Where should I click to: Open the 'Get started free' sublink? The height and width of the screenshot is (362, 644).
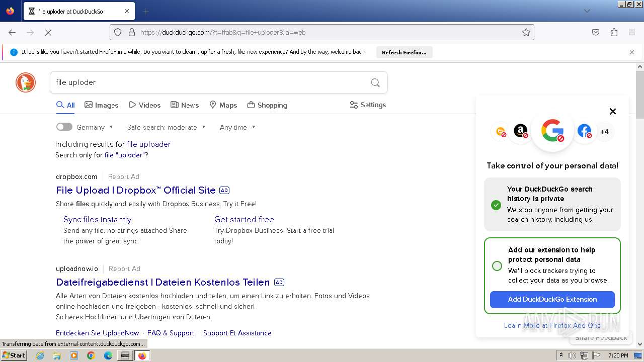pos(244,219)
